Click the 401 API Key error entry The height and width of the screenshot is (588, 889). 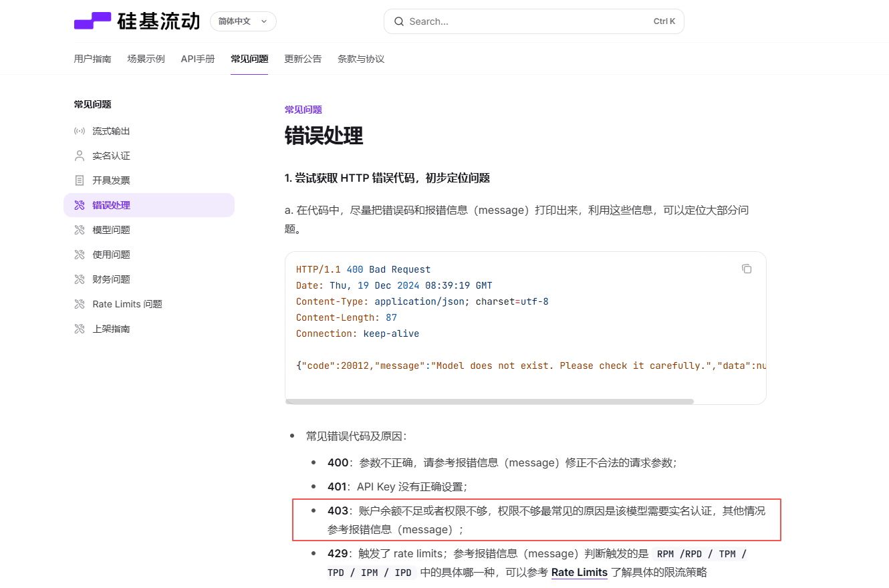click(397, 486)
